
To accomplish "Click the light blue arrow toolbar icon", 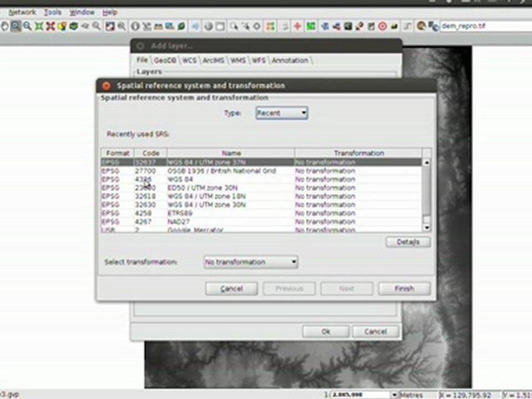I will click(195, 26).
